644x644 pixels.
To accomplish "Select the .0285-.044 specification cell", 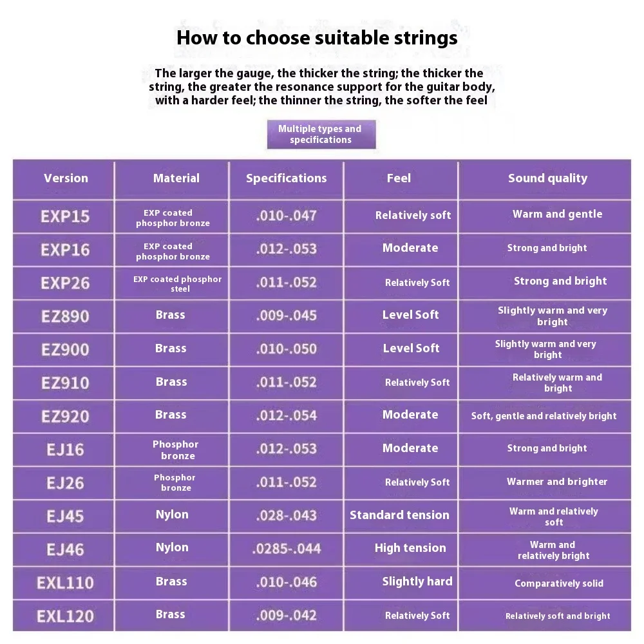I will pos(286,549).
